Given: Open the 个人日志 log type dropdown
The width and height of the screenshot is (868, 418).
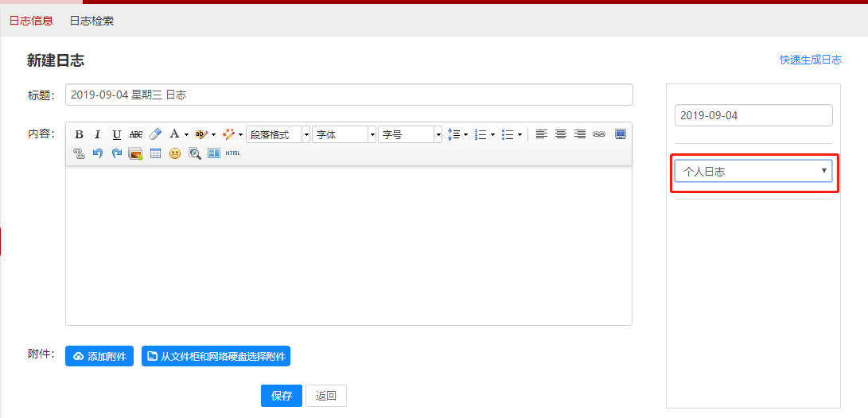Looking at the screenshot, I should tap(753, 171).
